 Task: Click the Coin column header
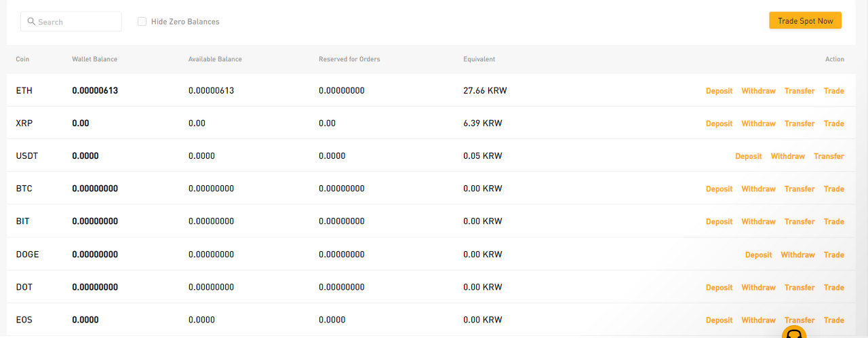click(x=22, y=59)
